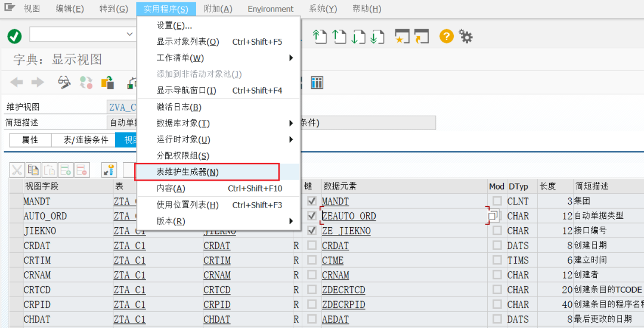Viewport: 644px width, 328px height.
Task: Toggle the key checkbox in AUTO_ORD row
Action: coord(312,216)
